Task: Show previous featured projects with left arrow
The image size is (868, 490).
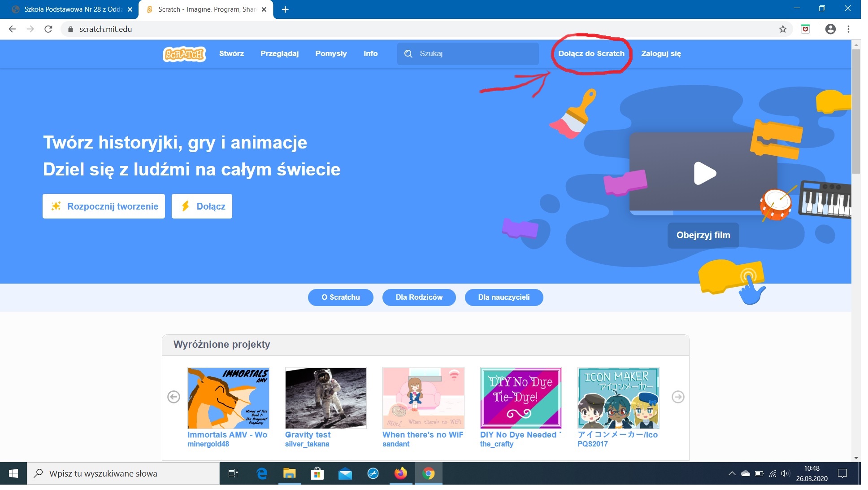Action: (174, 397)
